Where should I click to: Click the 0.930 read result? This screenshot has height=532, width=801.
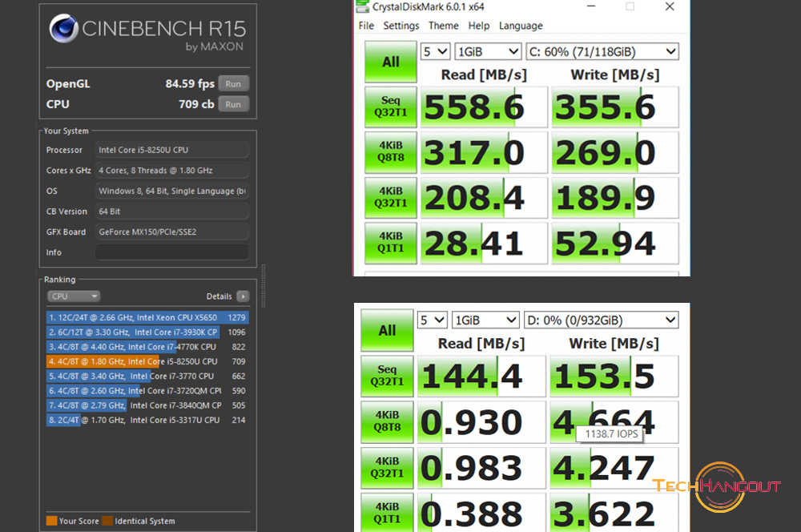[x=481, y=421]
